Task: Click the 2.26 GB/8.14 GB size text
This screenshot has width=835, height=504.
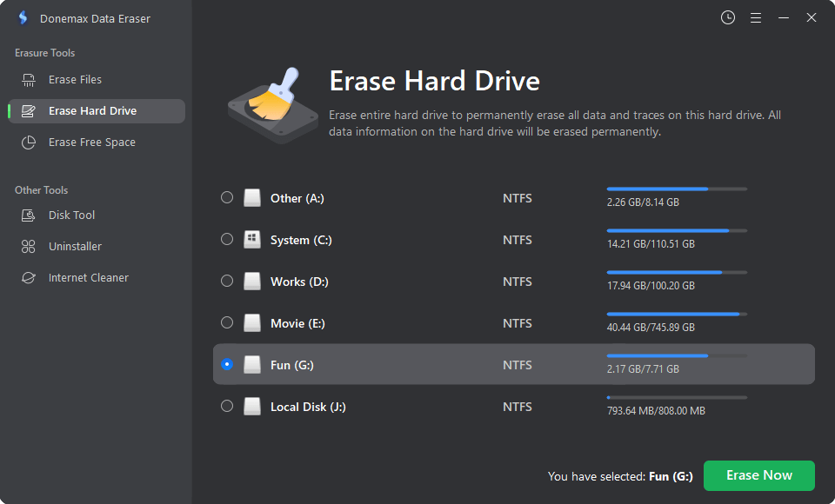Action: pyautogui.click(x=643, y=202)
